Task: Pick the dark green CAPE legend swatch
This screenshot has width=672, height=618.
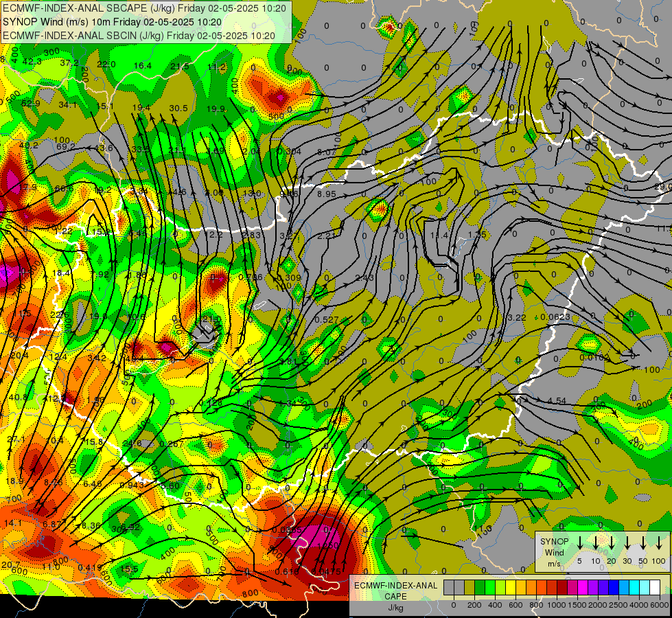Action: (480, 588)
